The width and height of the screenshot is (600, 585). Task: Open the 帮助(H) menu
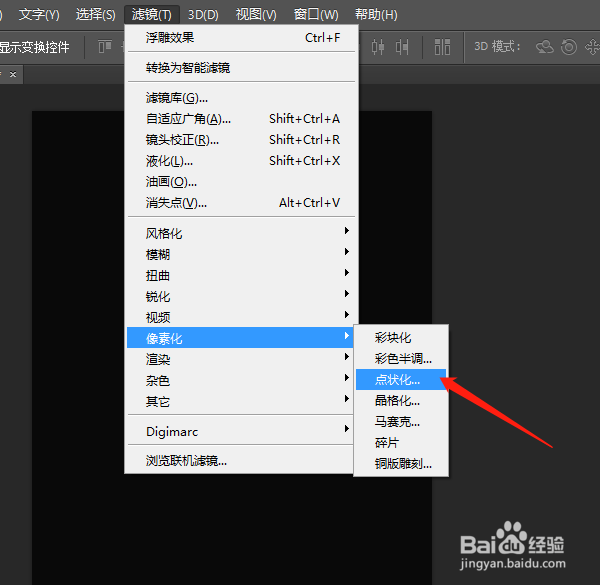tap(376, 15)
